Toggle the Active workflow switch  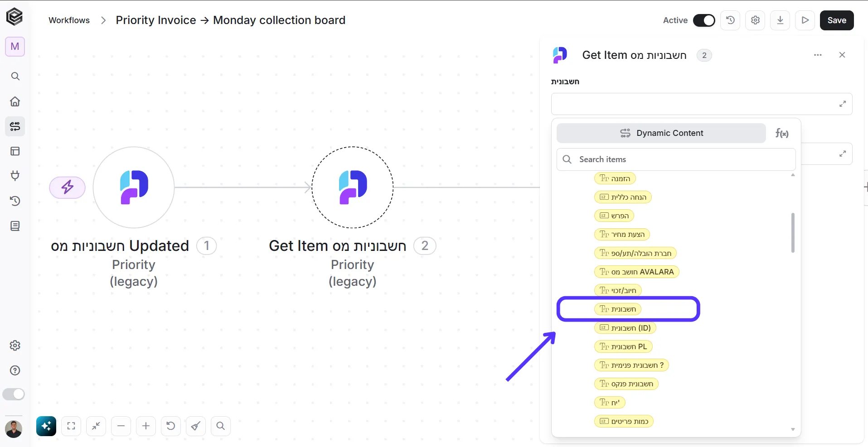coord(704,20)
